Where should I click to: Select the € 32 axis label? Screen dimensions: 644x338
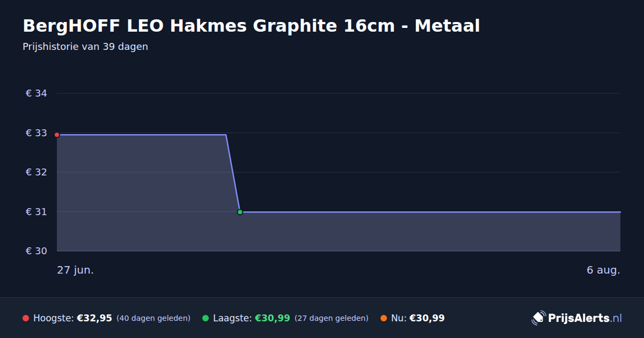click(x=36, y=172)
